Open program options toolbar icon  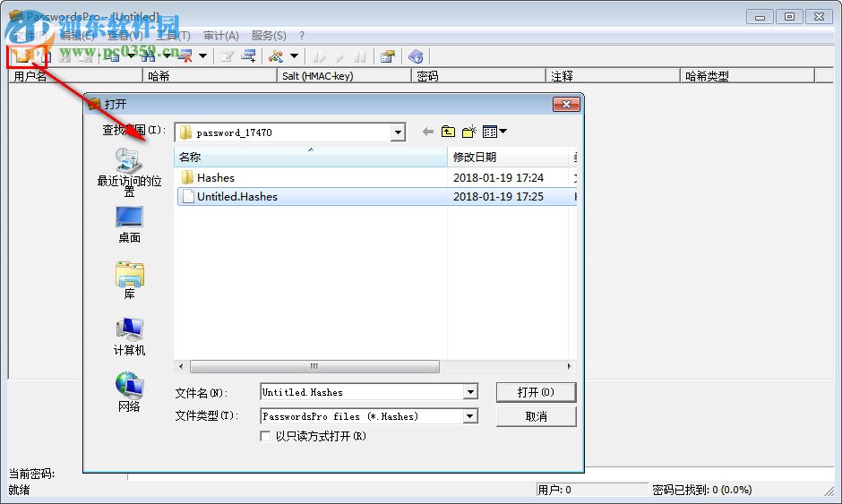388,56
